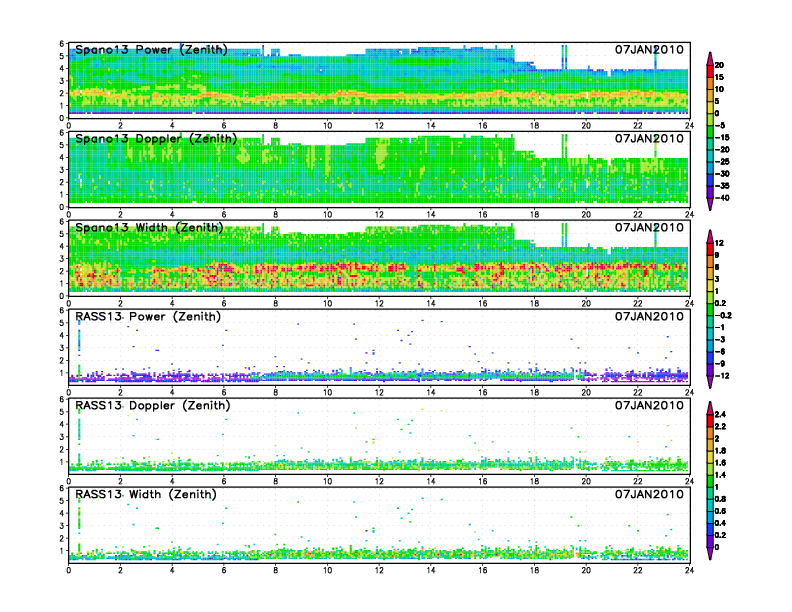Click the "-6" label on the middle color bar
Viewport: 792px width, 612px height.
pos(720,351)
